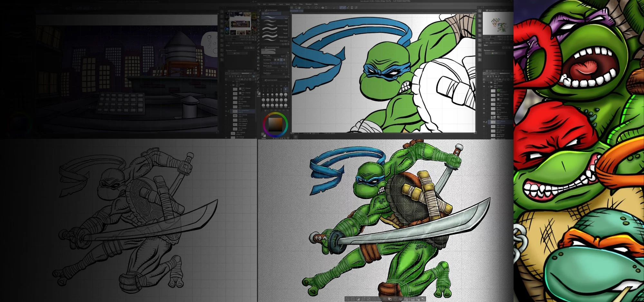Open the Window menu
This screenshot has height=302, width=644.
coord(308,4)
